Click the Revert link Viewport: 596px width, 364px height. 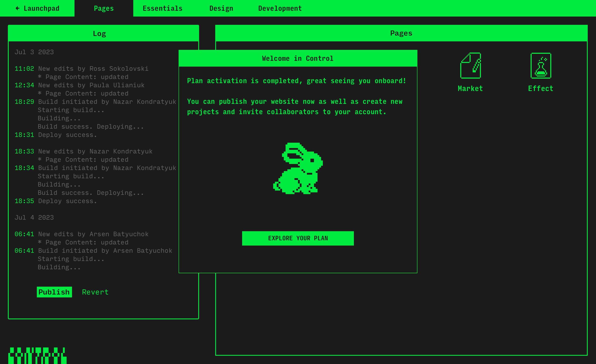(x=95, y=292)
